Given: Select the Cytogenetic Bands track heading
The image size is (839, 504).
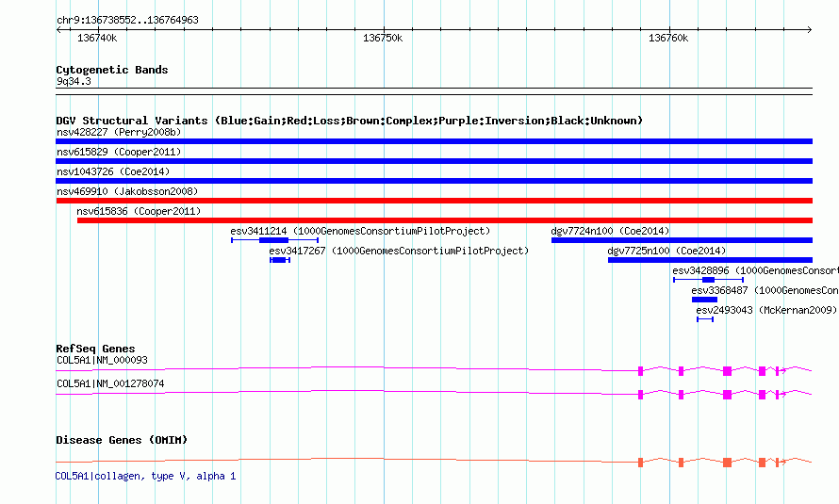Looking at the screenshot, I should (112, 70).
